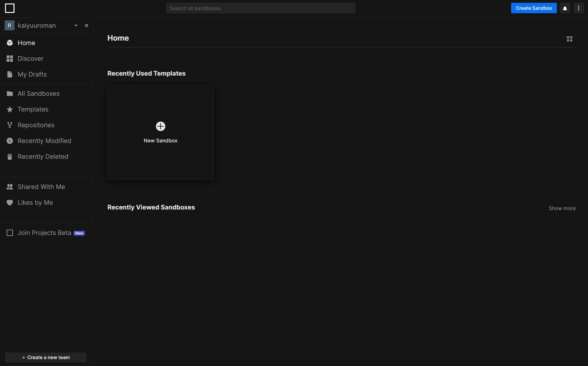This screenshot has width=588, height=366.
Task: Open the three-dot more options menu
Action: [x=579, y=8]
